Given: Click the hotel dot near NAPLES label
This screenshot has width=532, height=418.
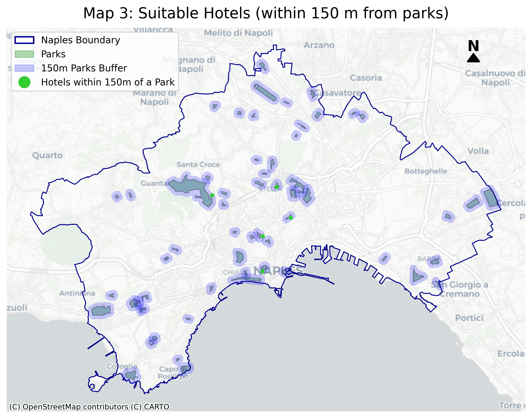Looking at the screenshot, I should point(262,271).
